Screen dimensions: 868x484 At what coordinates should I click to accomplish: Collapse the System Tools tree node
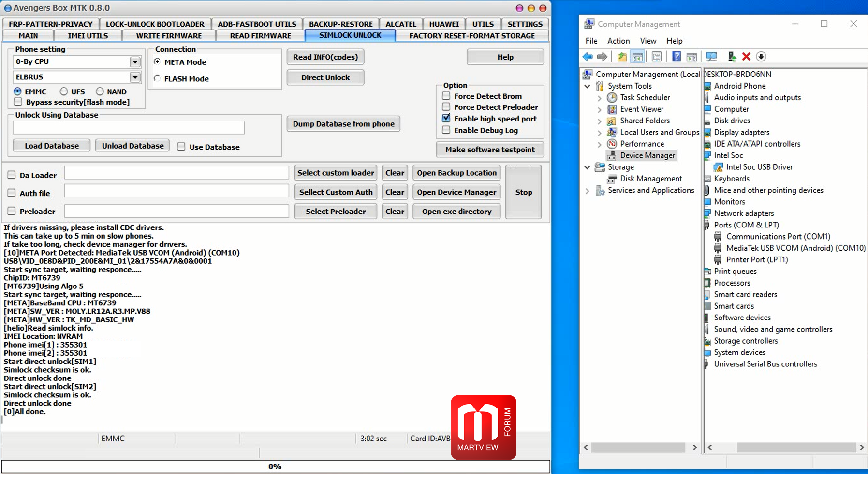coord(587,86)
